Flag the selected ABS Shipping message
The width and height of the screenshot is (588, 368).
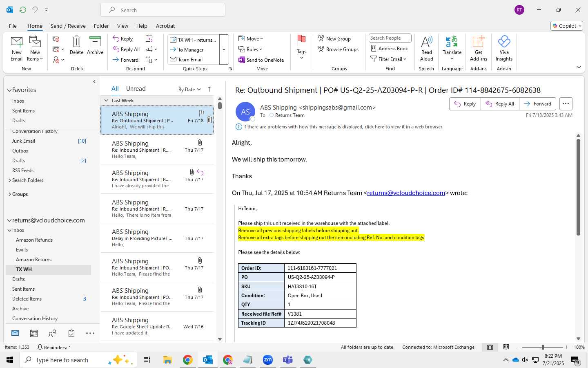(201, 112)
